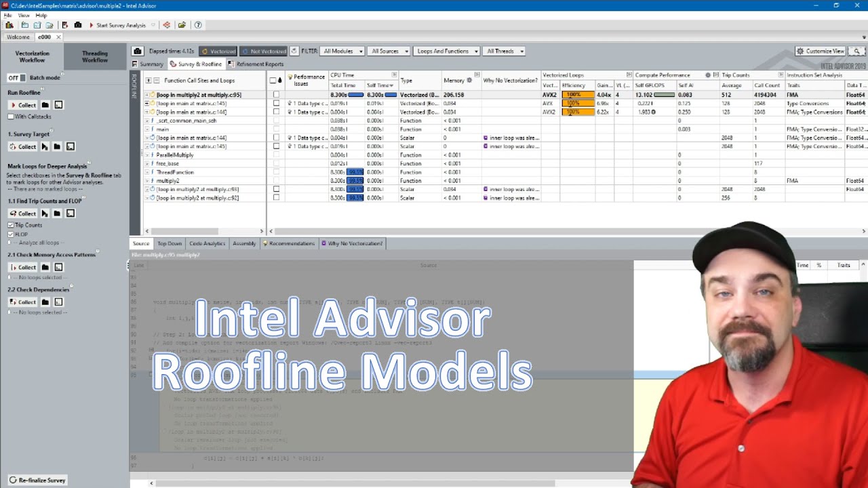Uncheck the Trip Counts checkbox
The width and height of the screenshot is (868, 488).
click(11, 225)
